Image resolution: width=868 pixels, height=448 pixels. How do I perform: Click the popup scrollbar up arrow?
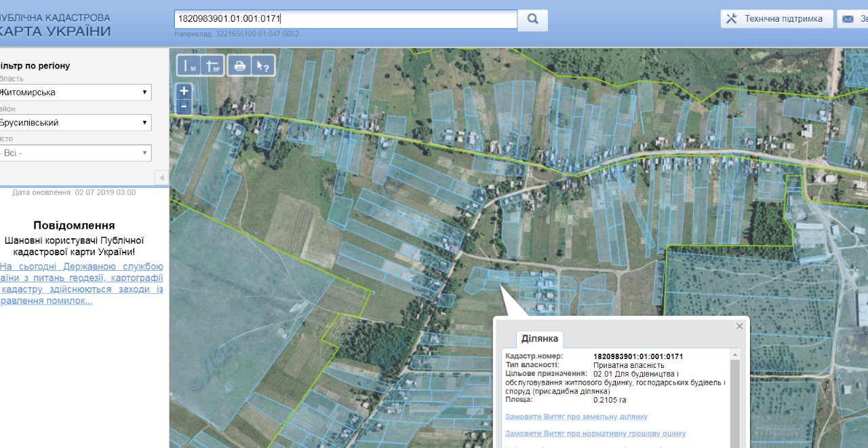coord(735,354)
